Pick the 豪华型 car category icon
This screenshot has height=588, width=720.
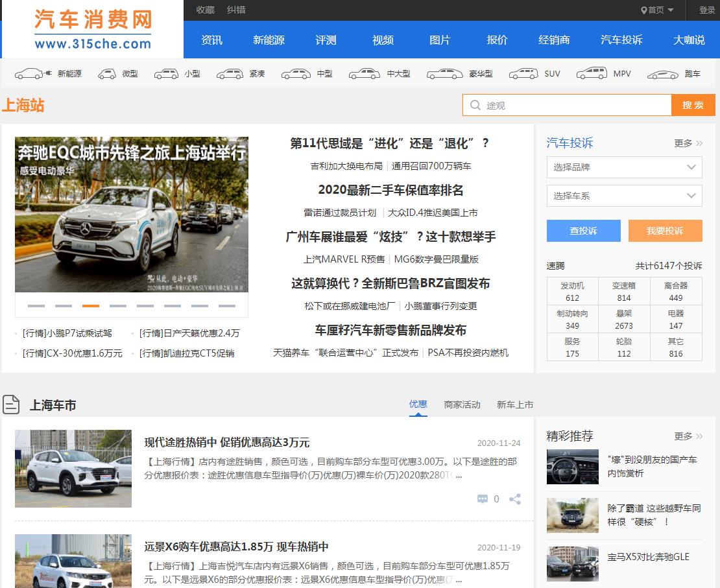coord(445,73)
